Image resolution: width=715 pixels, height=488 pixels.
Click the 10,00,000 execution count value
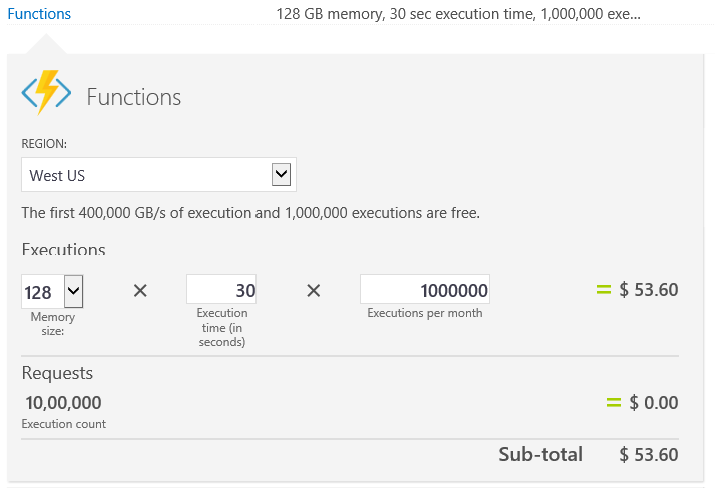coord(62,403)
